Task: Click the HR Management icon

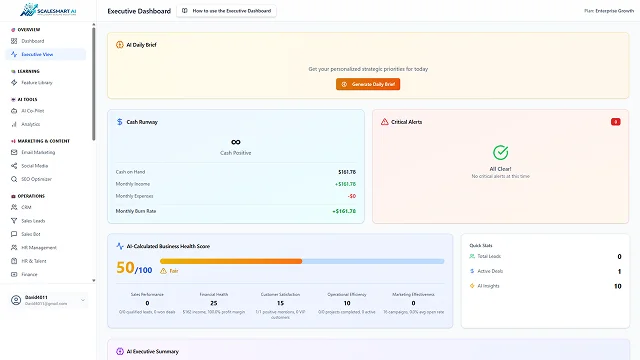Action: (x=14, y=248)
